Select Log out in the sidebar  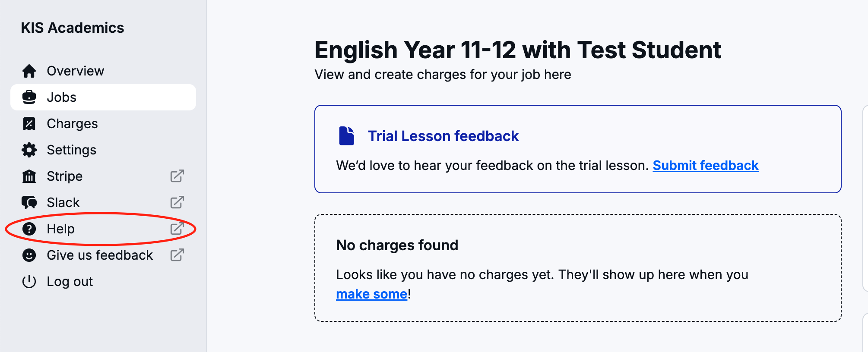[x=70, y=282]
